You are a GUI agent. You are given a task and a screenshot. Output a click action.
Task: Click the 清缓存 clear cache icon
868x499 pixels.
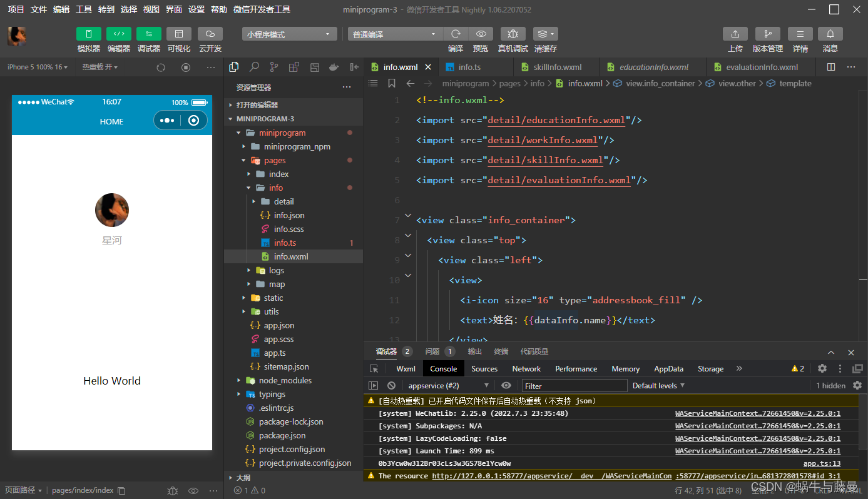click(x=546, y=34)
